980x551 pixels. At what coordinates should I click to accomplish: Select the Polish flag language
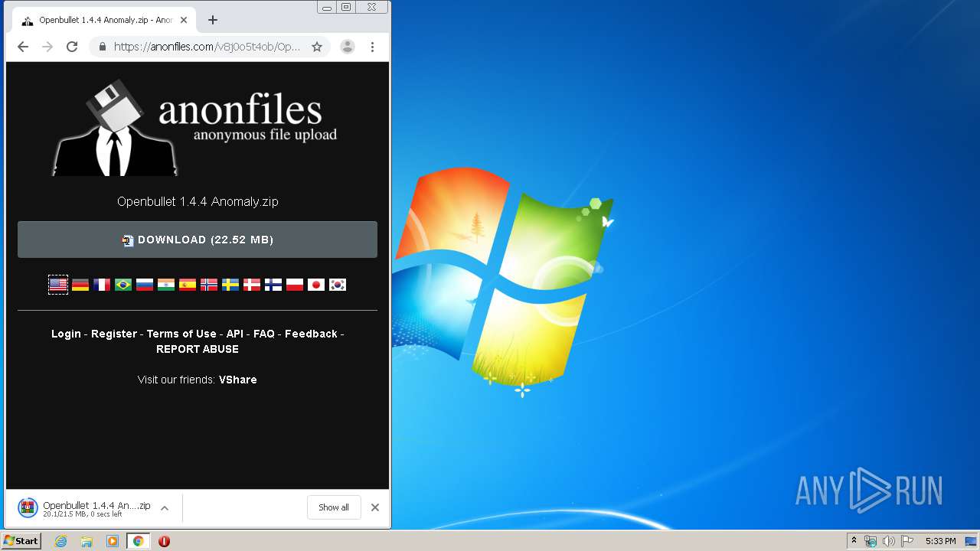[x=295, y=285]
